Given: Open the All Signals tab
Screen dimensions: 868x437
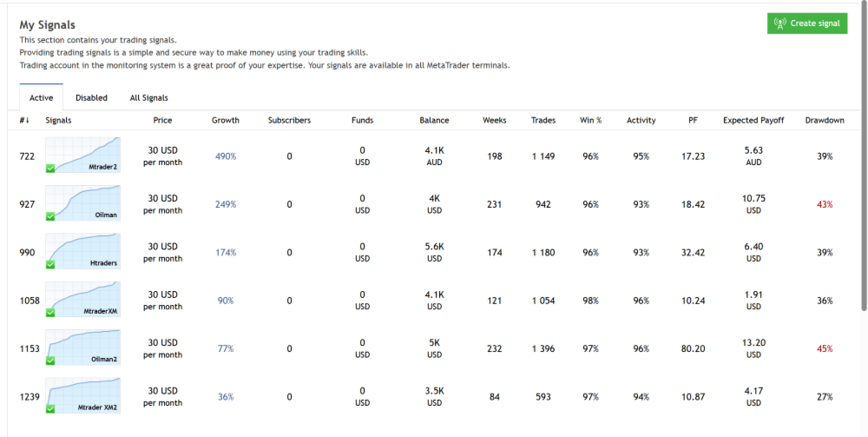Looking at the screenshot, I should [x=148, y=98].
